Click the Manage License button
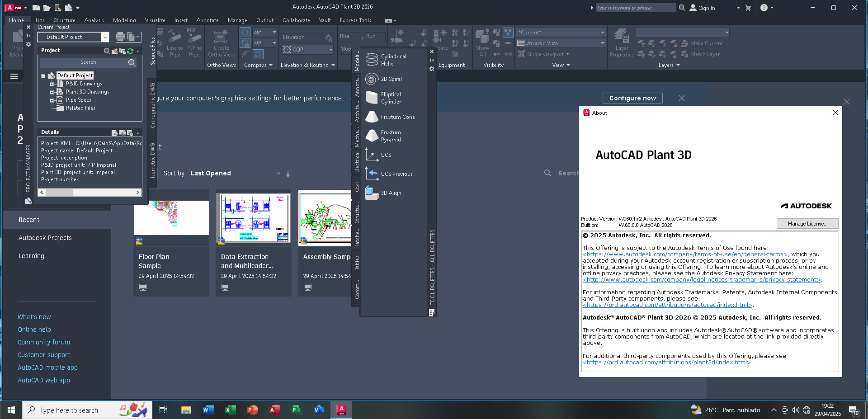The image size is (868, 419). 807,224
